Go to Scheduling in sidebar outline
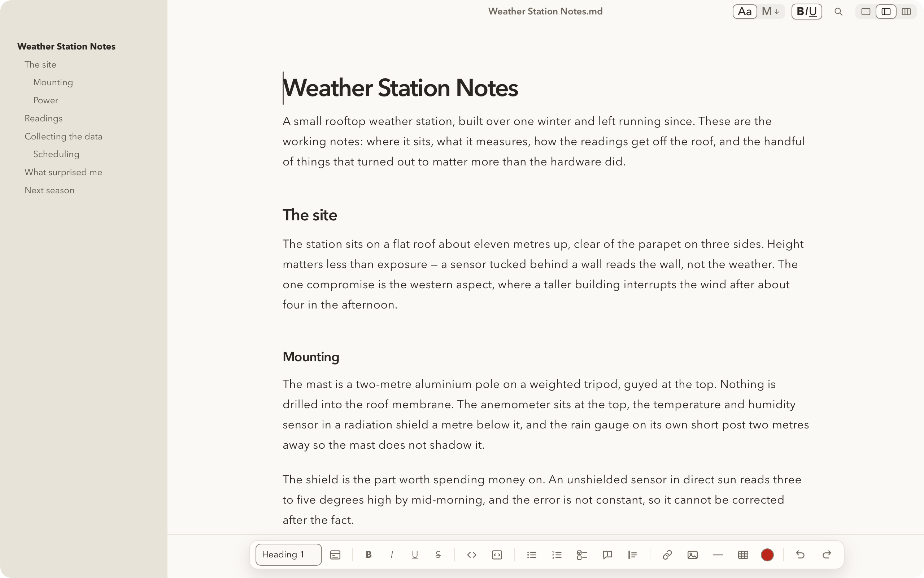Viewport: 924px width, 578px height. (57, 154)
